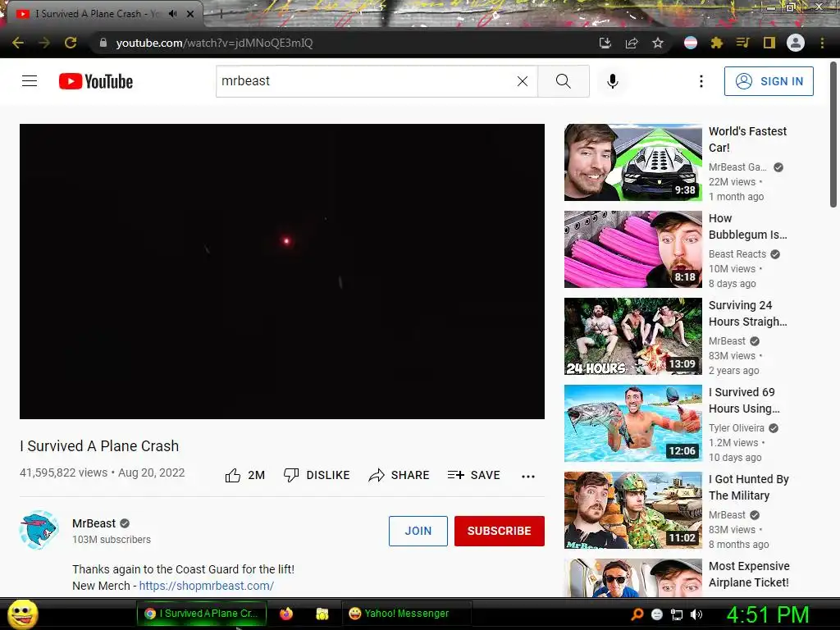Click I Survived 69 Hours Using... title
This screenshot has height=630, width=840.
point(744,400)
